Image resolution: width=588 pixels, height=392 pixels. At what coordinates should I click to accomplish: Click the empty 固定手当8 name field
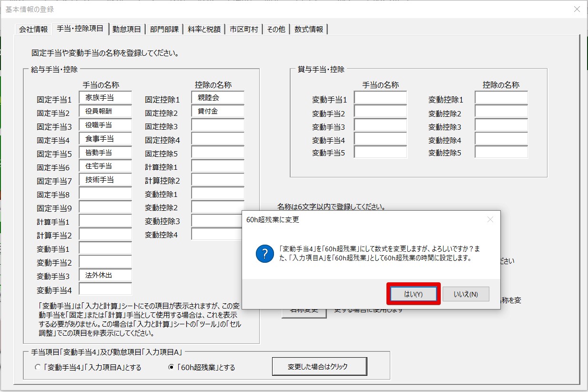105,194
